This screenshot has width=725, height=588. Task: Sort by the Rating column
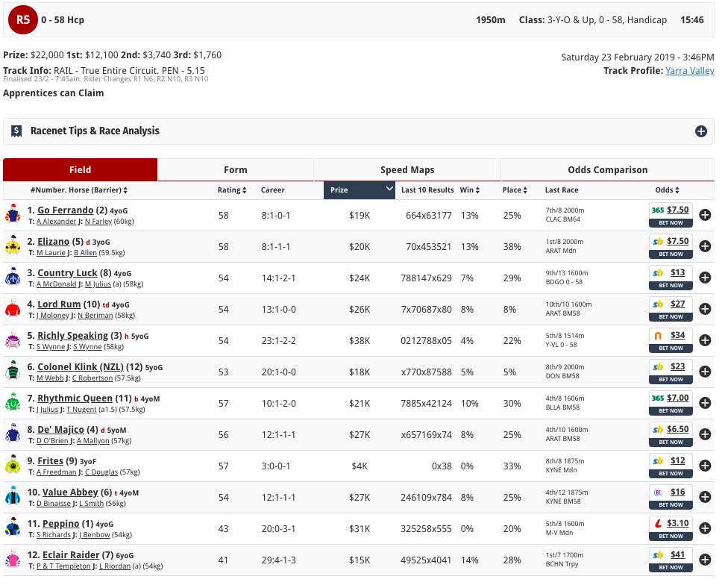[x=232, y=190]
